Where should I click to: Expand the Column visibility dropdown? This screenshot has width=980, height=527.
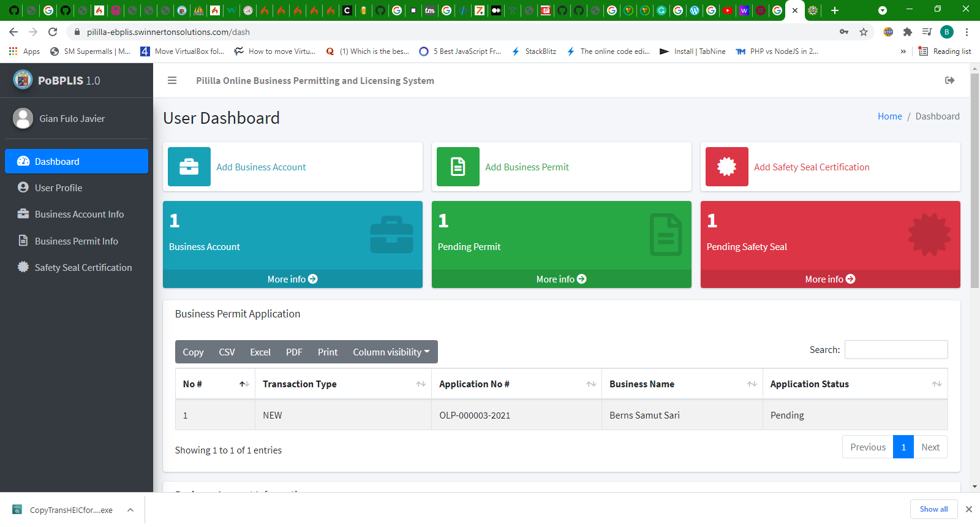[x=391, y=352]
